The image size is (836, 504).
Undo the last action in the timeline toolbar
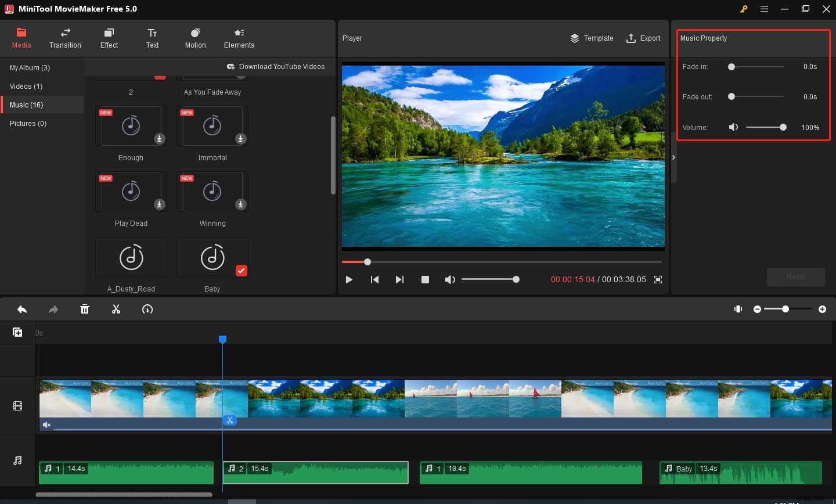22,309
